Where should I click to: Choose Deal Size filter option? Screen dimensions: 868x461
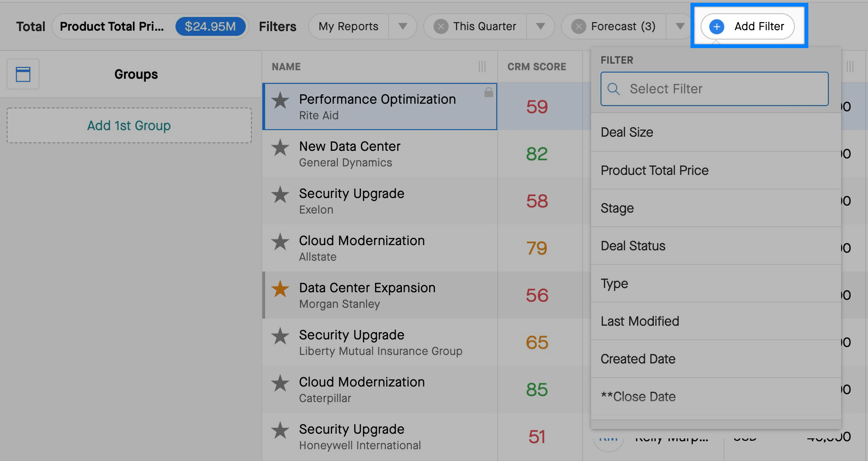[x=716, y=132]
